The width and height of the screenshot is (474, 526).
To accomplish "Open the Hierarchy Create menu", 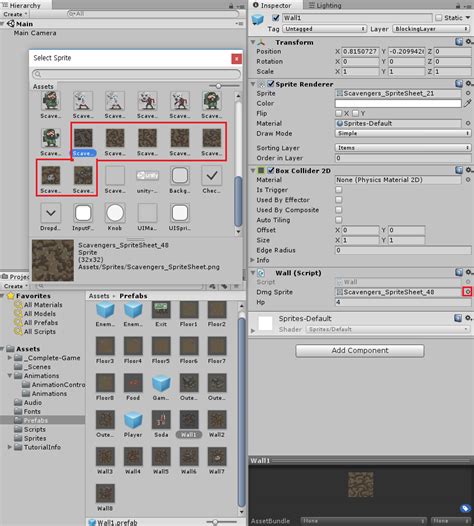I will tap(15, 14).
